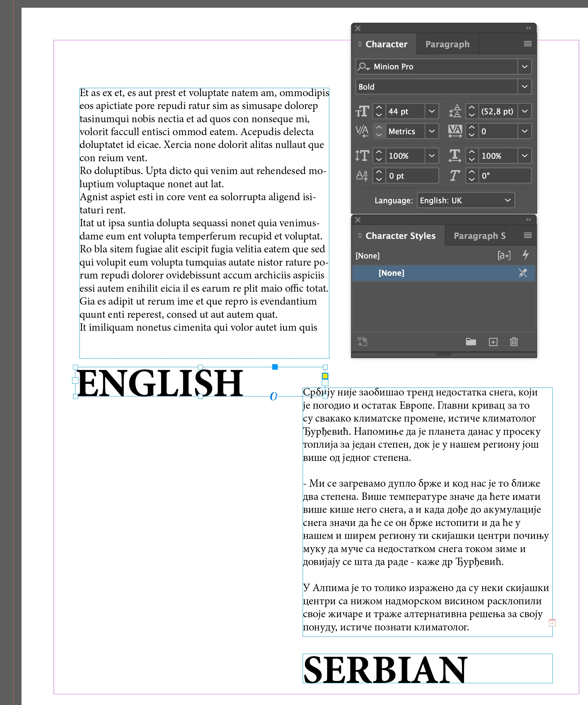This screenshot has width=588, height=705.
Task: Decrease vertical scale with down stepper
Action: pos(379,159)
